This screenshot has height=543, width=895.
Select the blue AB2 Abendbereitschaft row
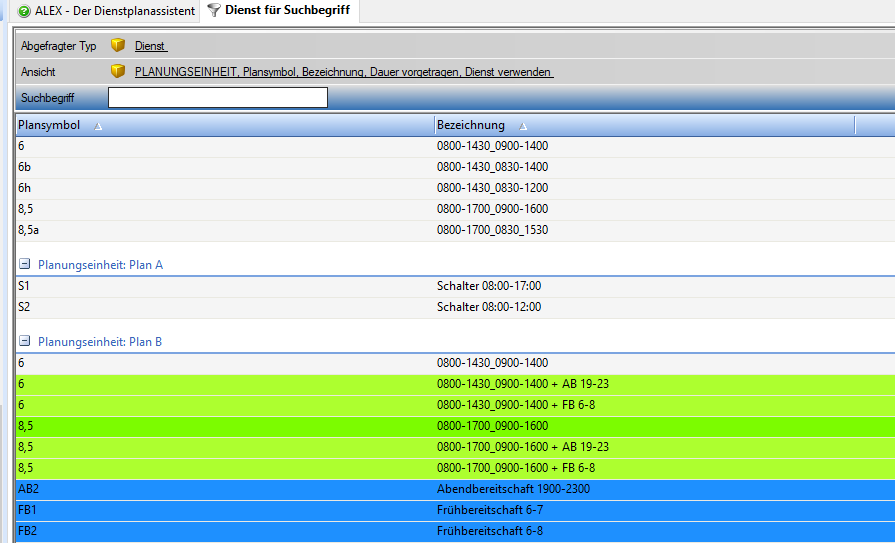pyautogui.click(x=450, y=489)
